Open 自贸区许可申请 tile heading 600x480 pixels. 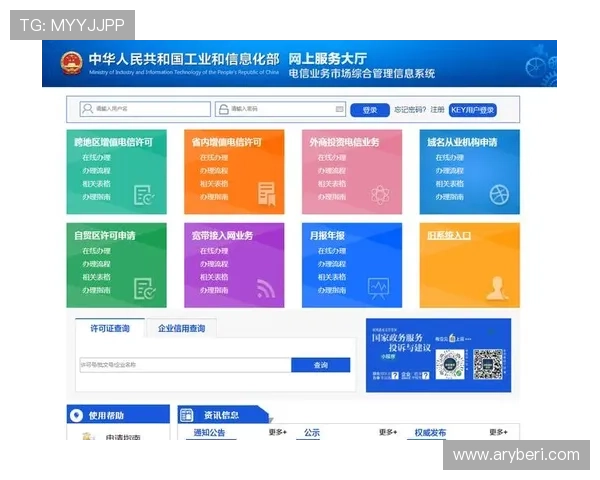point(105,236)
